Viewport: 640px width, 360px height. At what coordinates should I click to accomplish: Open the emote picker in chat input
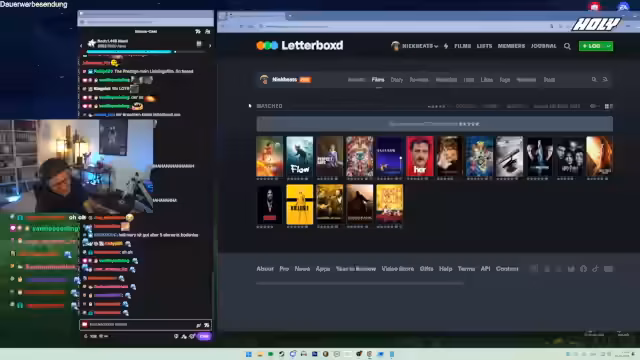[x=207, y=325]
